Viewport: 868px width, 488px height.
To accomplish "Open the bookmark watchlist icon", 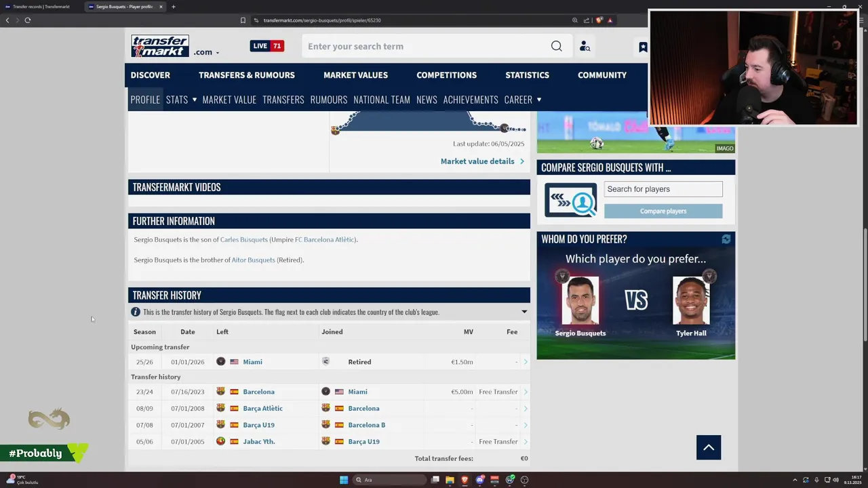I will click(643, 47).
